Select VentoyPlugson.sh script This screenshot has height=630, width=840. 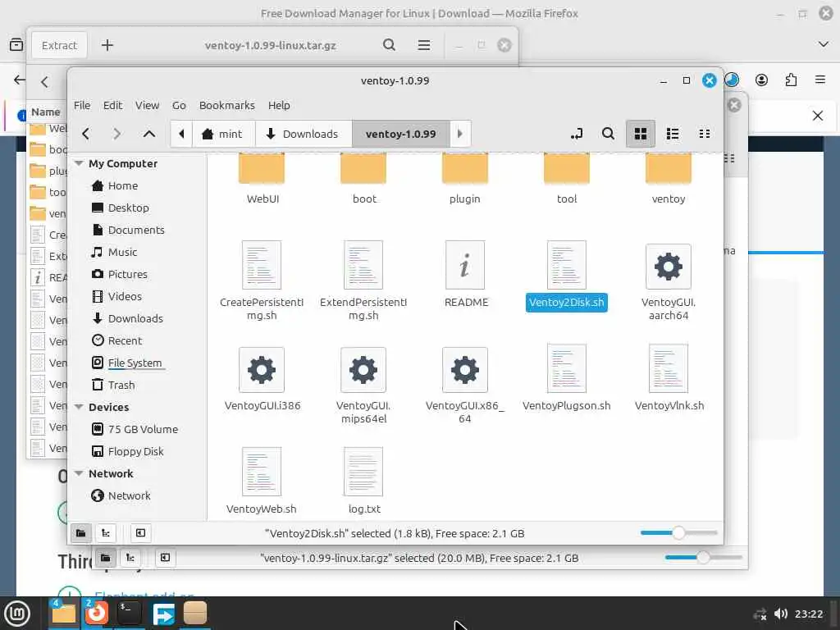(x=567, y=377)
